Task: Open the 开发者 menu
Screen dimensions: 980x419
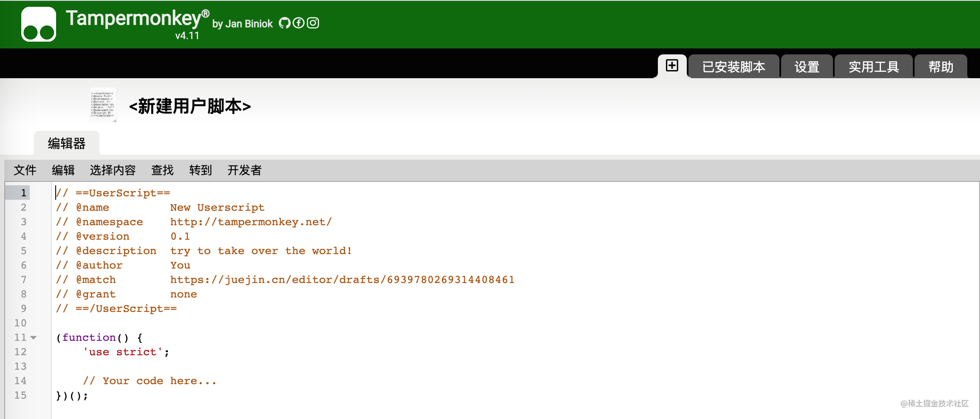Action: (x=244, y=170)
